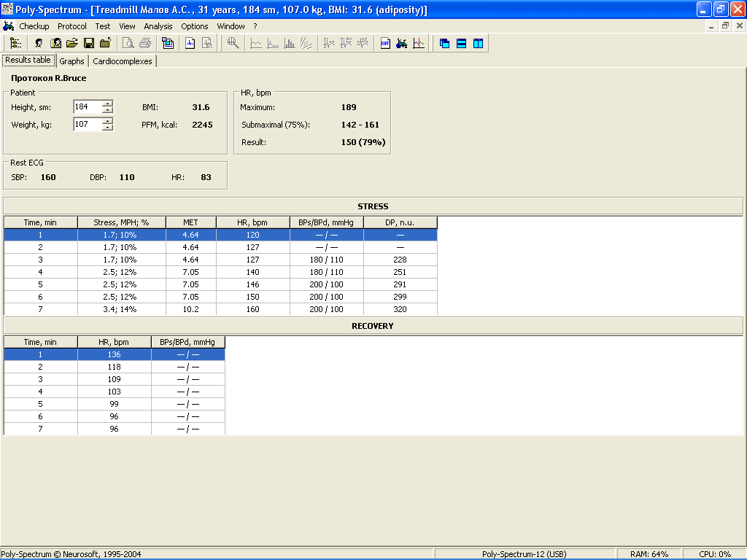Open the ECG document page icon
The height and width of the screenshot is (560, 747).
190,43
